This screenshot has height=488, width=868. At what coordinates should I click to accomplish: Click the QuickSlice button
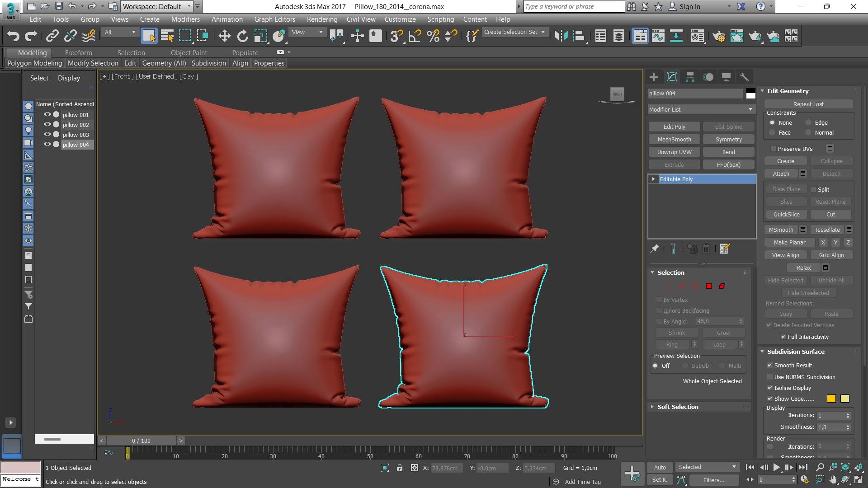786,214
